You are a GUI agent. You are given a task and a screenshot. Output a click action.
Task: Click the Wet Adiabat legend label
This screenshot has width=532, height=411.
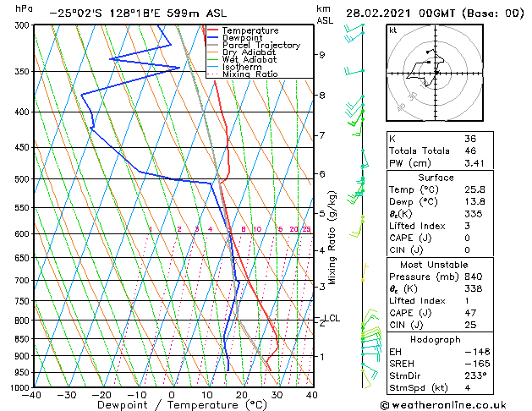click(x=250, y=60)
